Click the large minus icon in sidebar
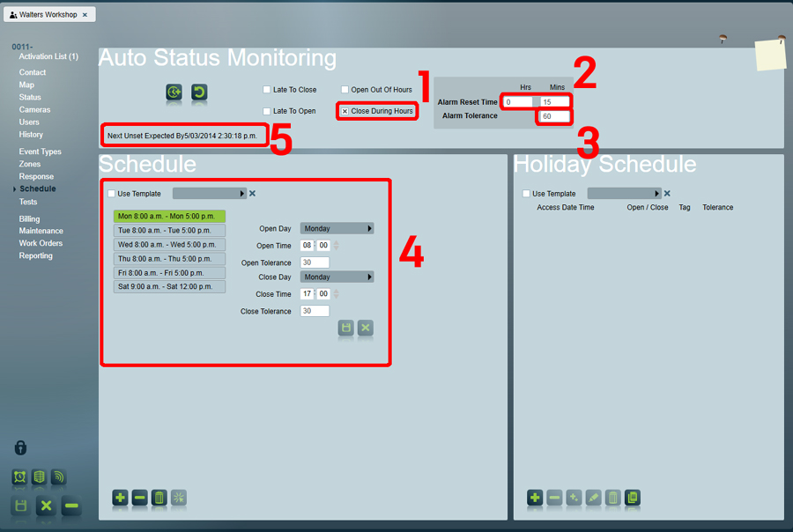This screenshot has width=793, height=532. click(x=72, y=506)
